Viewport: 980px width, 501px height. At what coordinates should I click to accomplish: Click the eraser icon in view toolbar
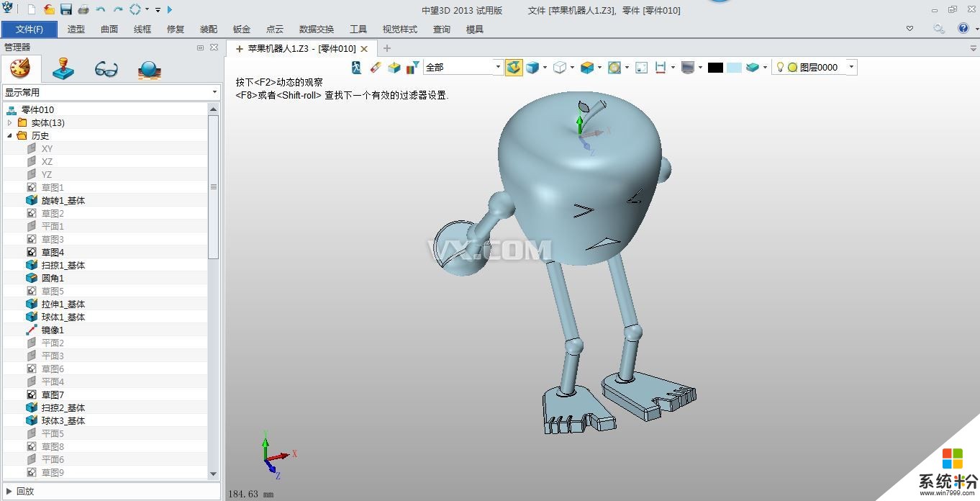375,67
